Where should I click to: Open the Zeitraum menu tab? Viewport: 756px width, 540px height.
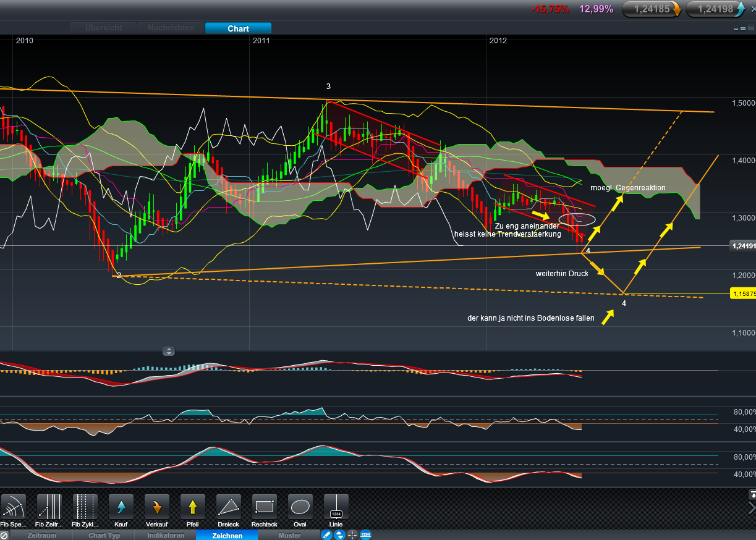click(x=42, y=536)
